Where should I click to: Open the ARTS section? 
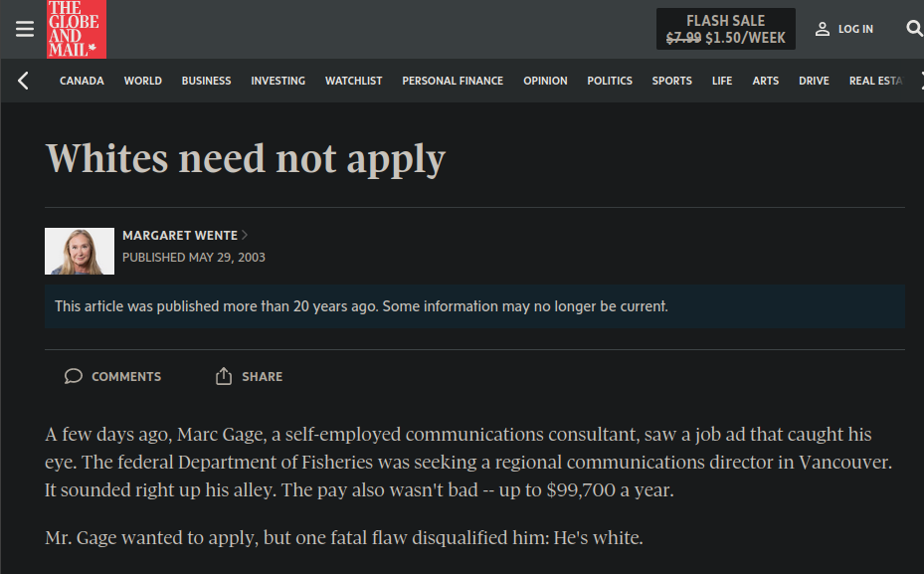point(766,81)
